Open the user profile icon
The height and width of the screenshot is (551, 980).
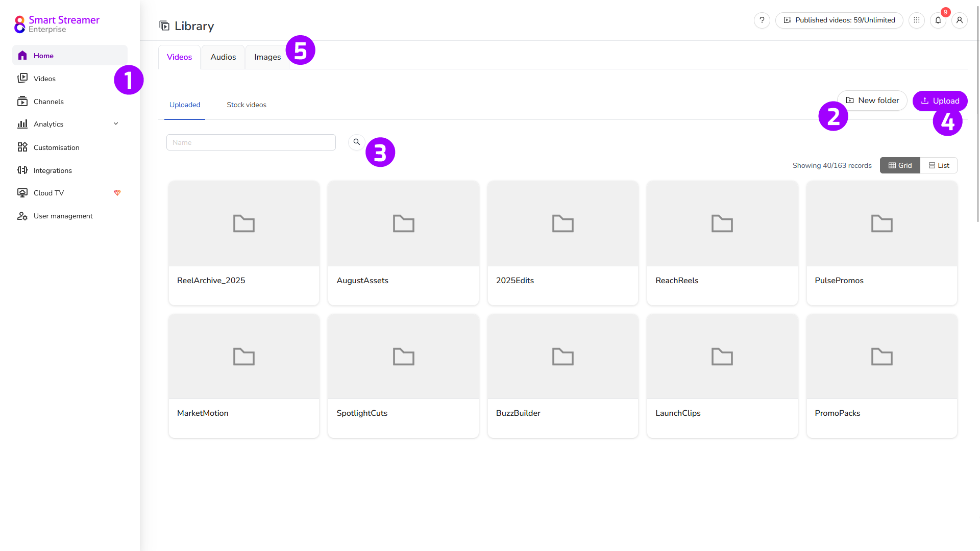click(960, 20)
